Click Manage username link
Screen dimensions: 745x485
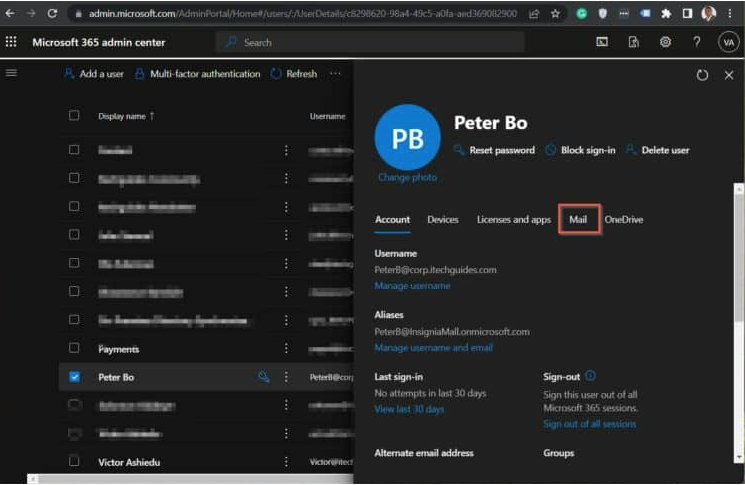point(412,285)
